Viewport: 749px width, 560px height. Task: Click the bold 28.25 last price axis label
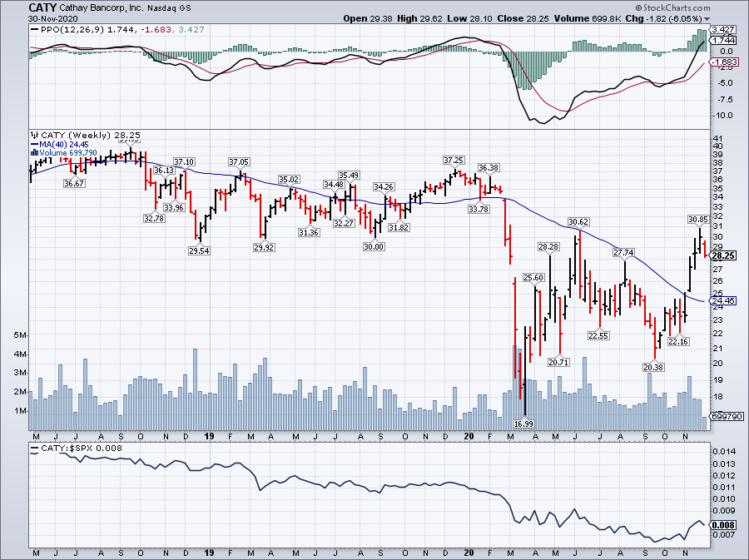(x=723, y=256)
